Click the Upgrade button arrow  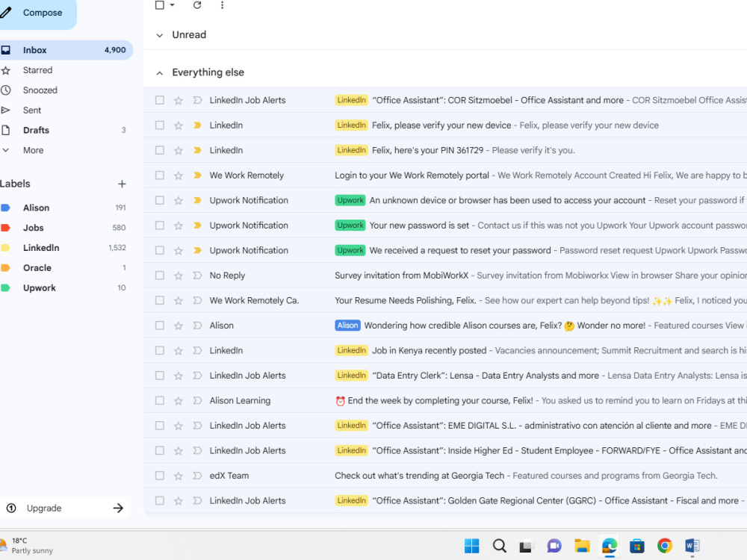click(118, 508)
